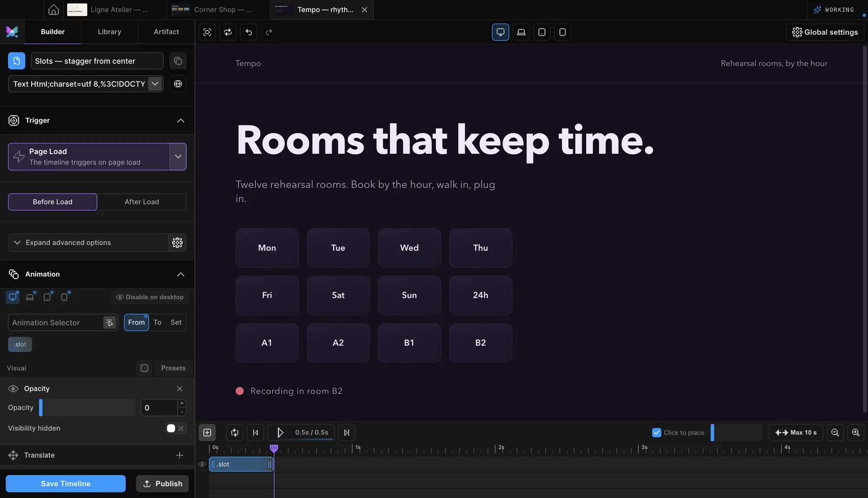This screenshot has width=868, height=498.
Task: Switch to Ligne Atelier tab
Action: (x=115, y=10)
